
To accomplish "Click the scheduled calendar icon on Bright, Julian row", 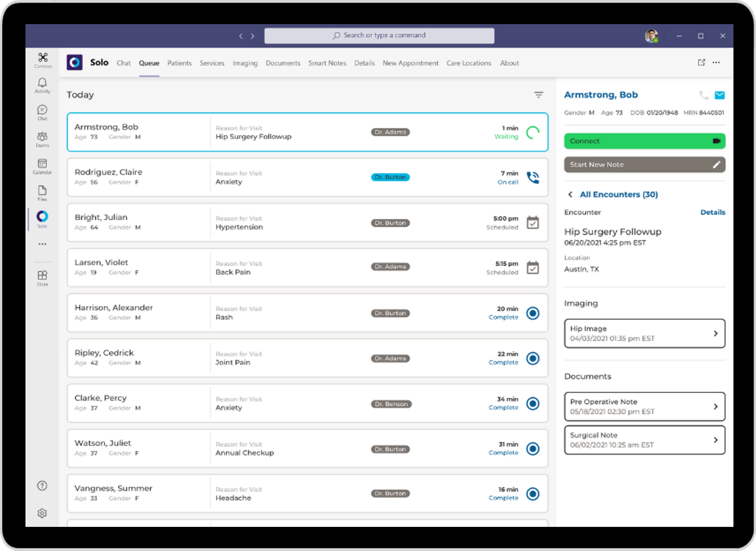I will click(x=533, y=222).
